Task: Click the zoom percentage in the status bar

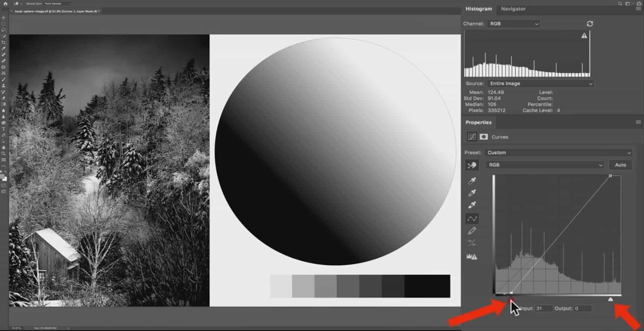Action: pyautogui.click(x=16, y=328)
